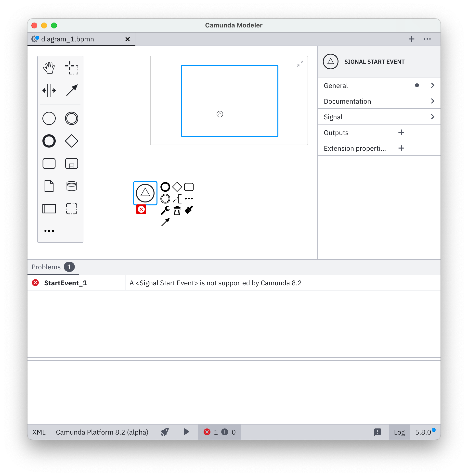Image resolution: width=468 pixels, height=476 pixels.
Task: Collapse the minimap overview
Action: [300, 64]
